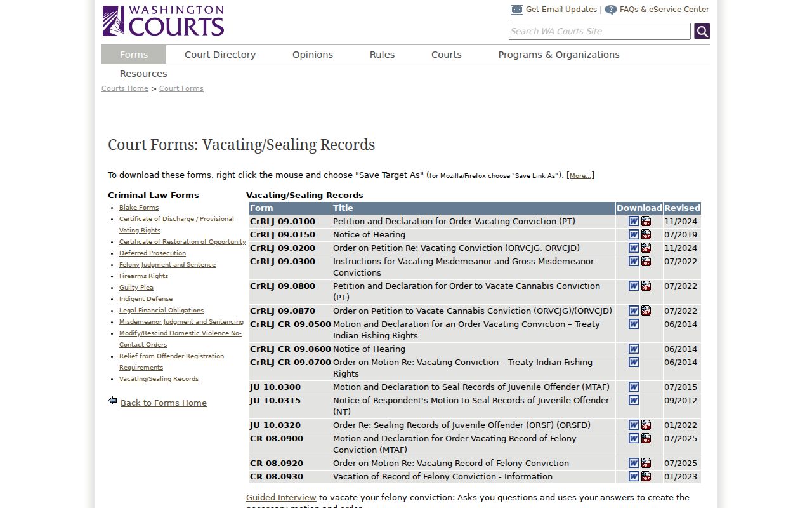Click Back to Forms Home link

click(164, 403)
